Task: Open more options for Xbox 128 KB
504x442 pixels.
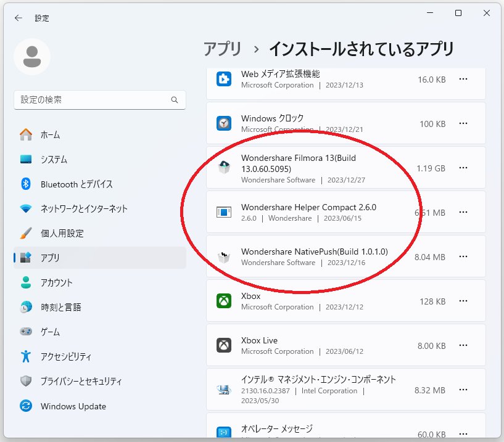Action: 463,301
